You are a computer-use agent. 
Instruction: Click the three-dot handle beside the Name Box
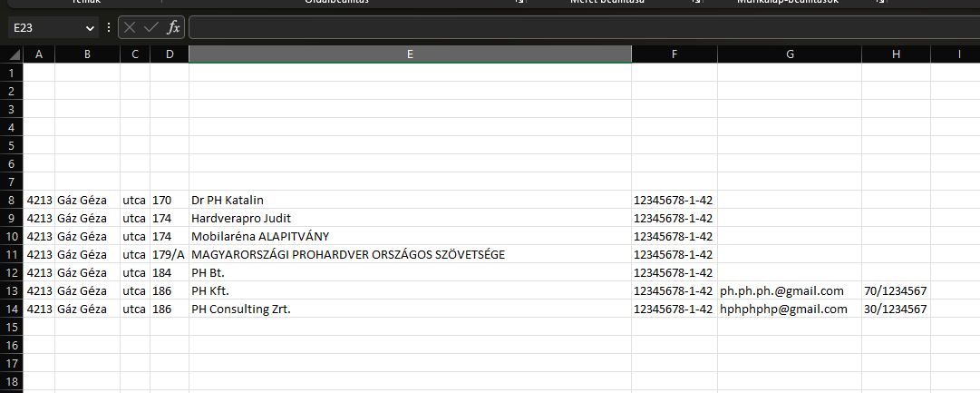coord(109,27)
